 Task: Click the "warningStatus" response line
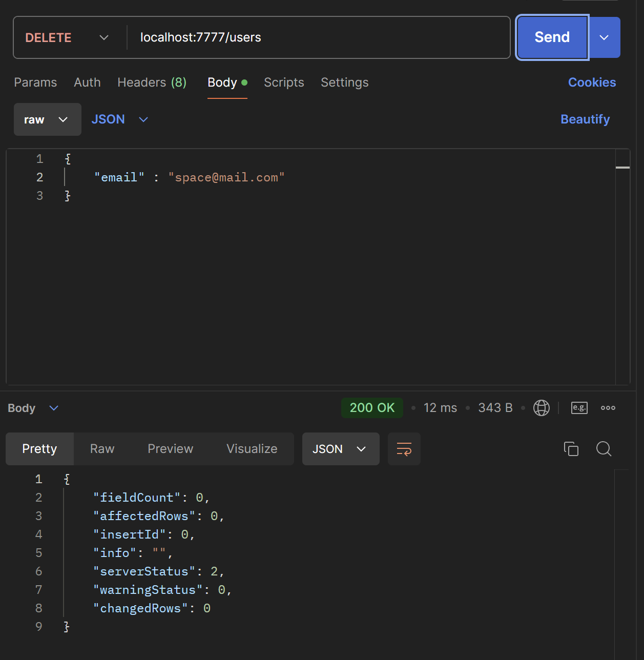pos(162,590)
